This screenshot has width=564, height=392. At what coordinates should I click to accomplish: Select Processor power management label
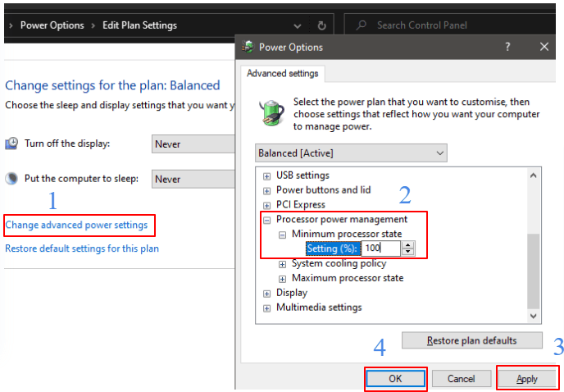pyautogui.click(x=342, y=219)
